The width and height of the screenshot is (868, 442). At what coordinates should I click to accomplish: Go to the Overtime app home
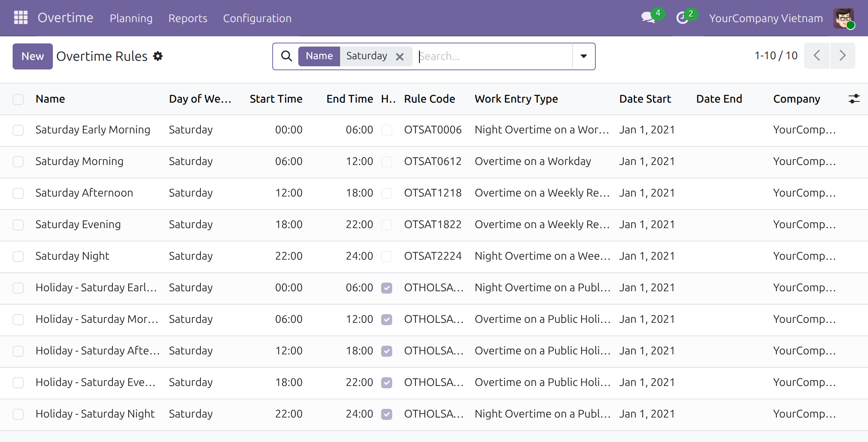pyautogui.click(x=65, y=18)
